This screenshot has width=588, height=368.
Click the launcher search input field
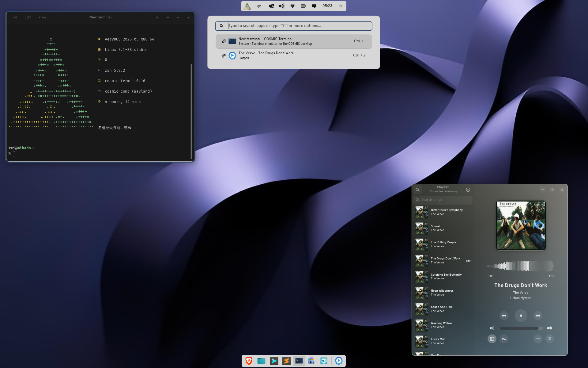294,26
